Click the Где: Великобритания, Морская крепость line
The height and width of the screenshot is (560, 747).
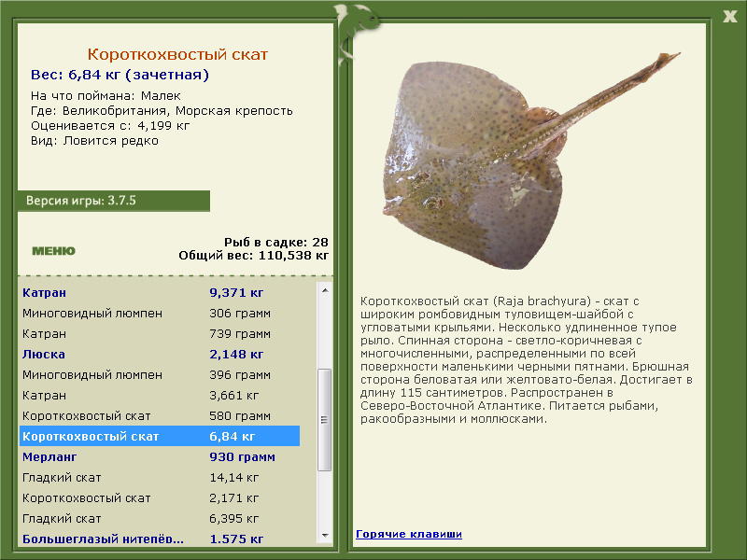(162, 111)
